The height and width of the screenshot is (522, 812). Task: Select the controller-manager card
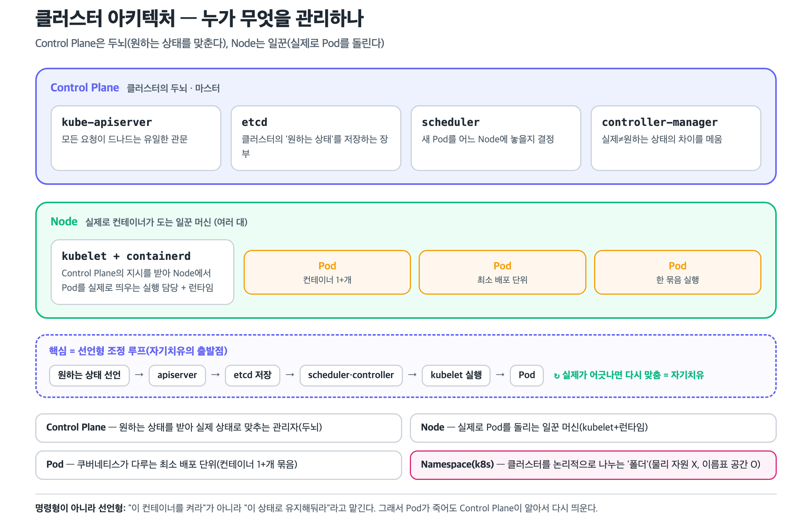[676, 138]
